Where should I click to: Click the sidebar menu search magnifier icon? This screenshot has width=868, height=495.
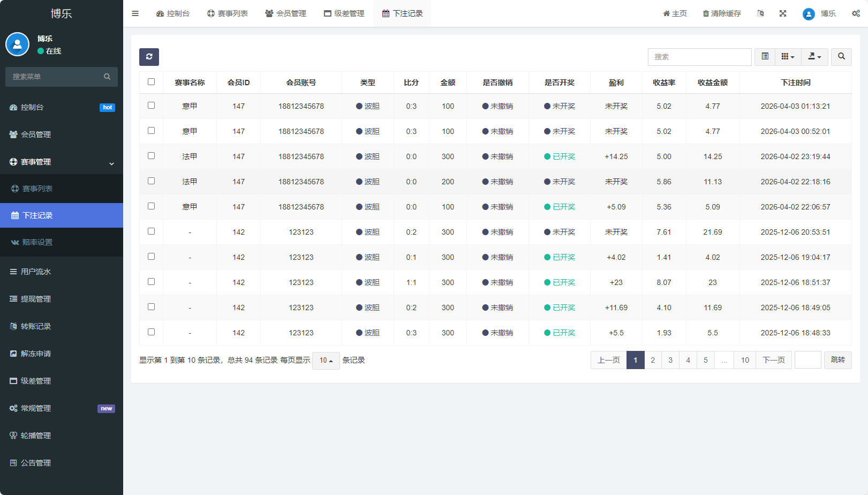click(107, 77)
